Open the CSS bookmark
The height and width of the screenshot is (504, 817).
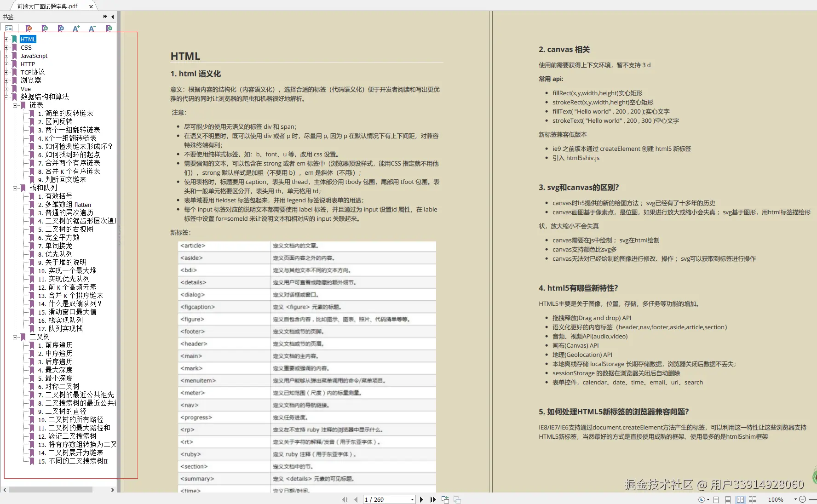(26, 48)
